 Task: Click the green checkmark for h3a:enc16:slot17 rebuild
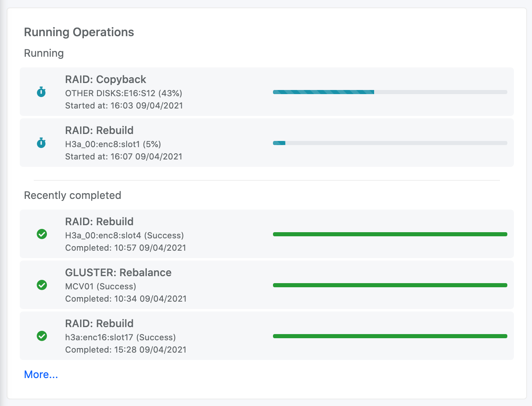(42, 336)
